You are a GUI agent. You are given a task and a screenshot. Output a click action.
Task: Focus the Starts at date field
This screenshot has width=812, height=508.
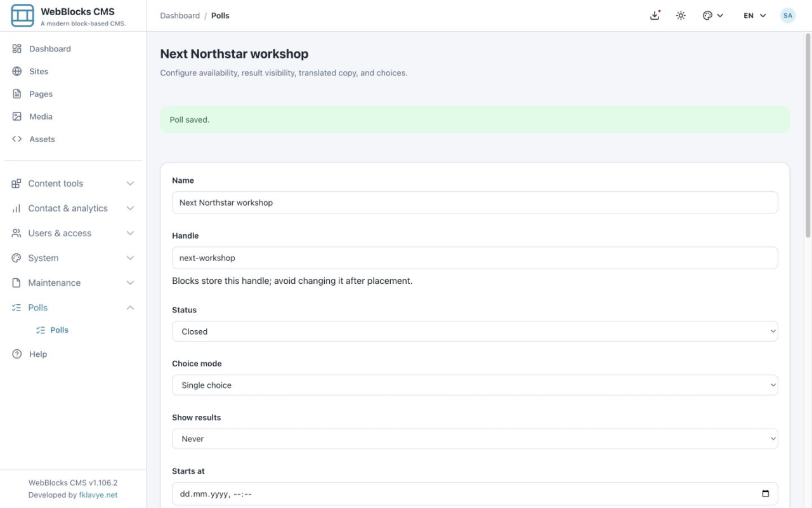pyautogui.click(x=475, y=494)
